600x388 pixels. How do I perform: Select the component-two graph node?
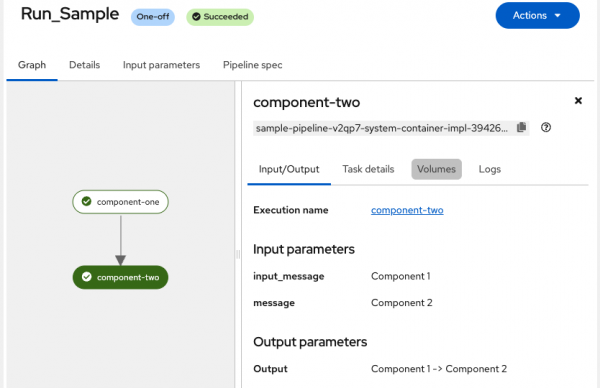120,277
